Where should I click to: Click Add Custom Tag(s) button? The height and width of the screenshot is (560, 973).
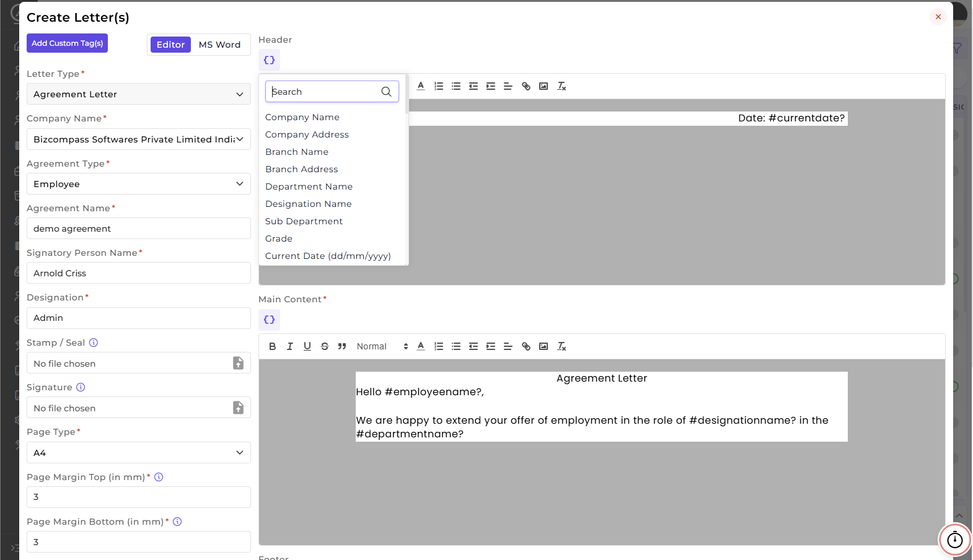point(67,43)
